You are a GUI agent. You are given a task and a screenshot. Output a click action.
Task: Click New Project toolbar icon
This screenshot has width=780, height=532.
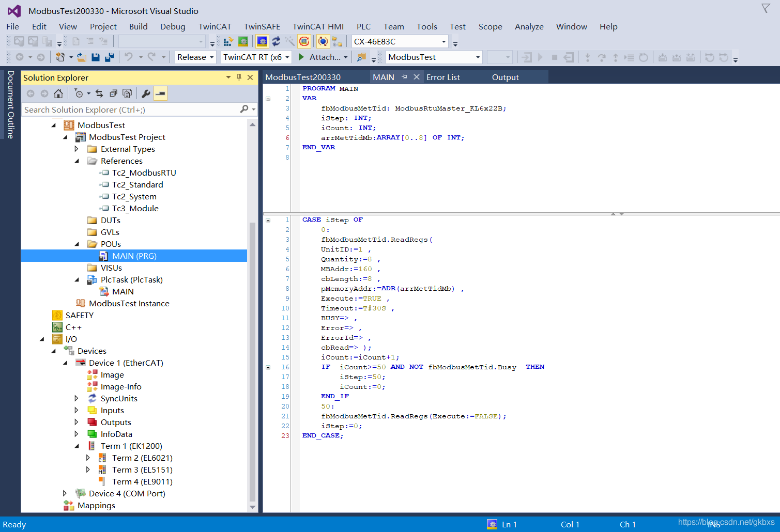pyautogui.click(x=60, y=57)
